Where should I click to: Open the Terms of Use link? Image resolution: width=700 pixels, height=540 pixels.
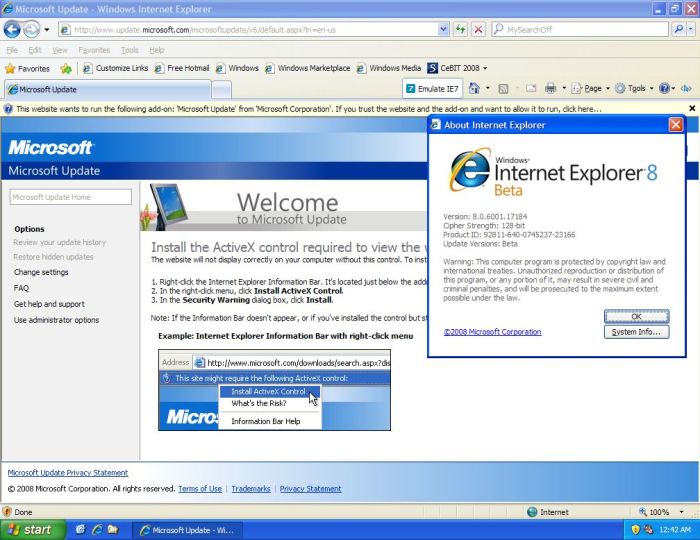tap(200, 489)
